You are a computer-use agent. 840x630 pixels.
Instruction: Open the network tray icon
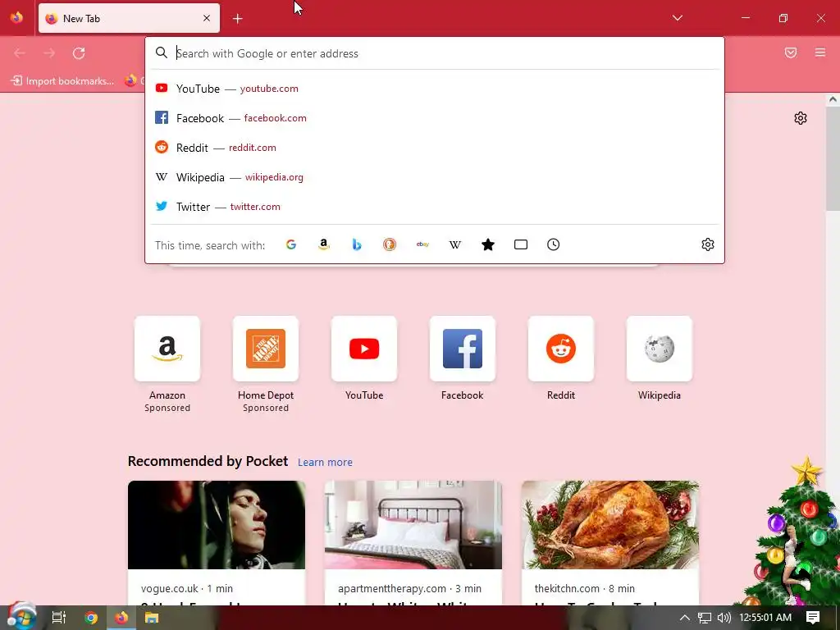coord(705,618)
